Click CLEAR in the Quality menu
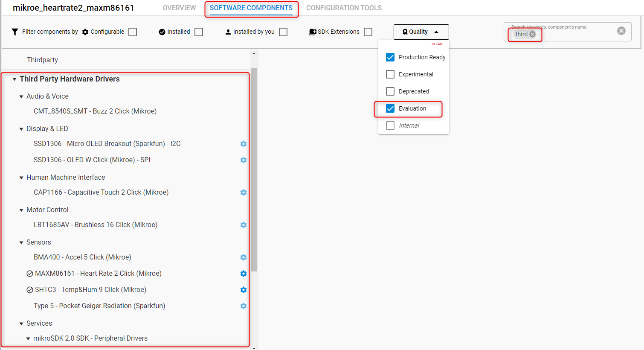Viewport: 644px width, 350px height. point(437,44)
